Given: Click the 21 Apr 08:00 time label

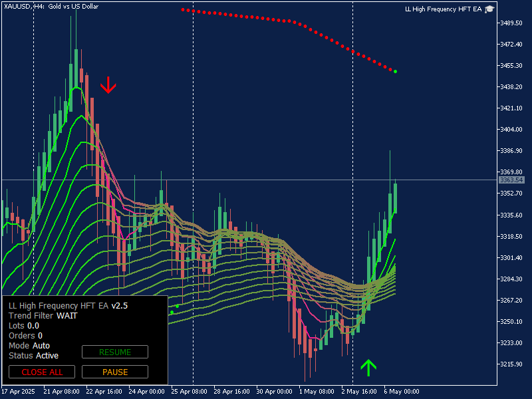Looking at the screenshot, I should point(61,391).
